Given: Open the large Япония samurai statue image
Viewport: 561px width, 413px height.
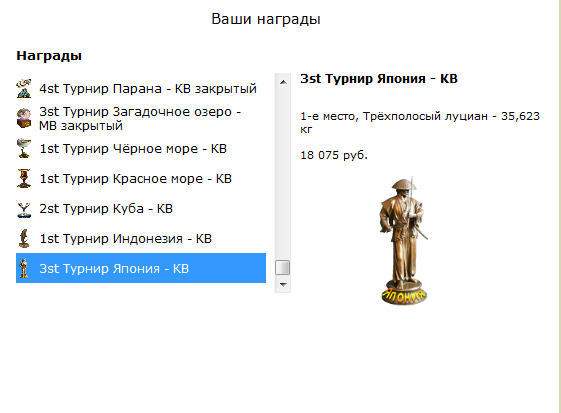Looking at the screenshot, I should click(404, 241).
